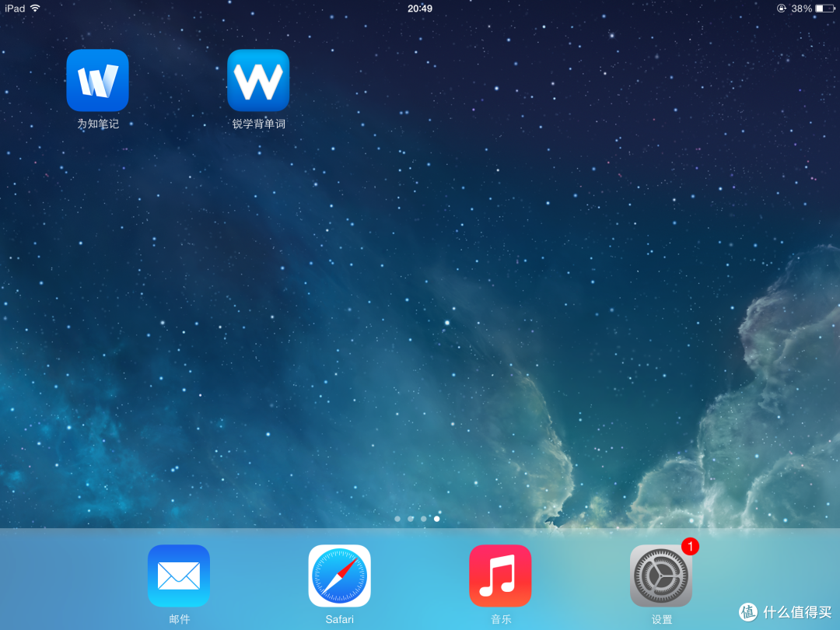840x630 pixels.
Task: Tap the Safari label in dock
Action: click(340, 619)
